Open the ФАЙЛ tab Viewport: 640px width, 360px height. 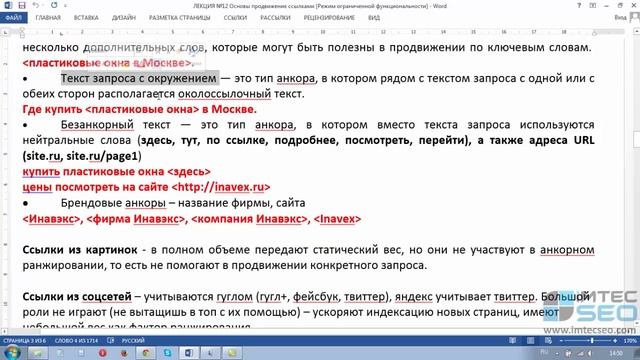click(x=14, y=18)
